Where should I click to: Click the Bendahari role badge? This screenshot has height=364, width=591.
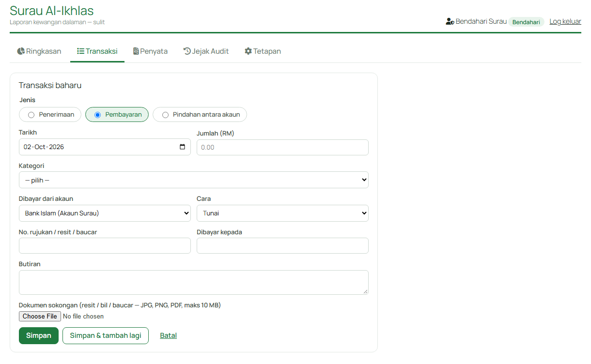(526, 22)
